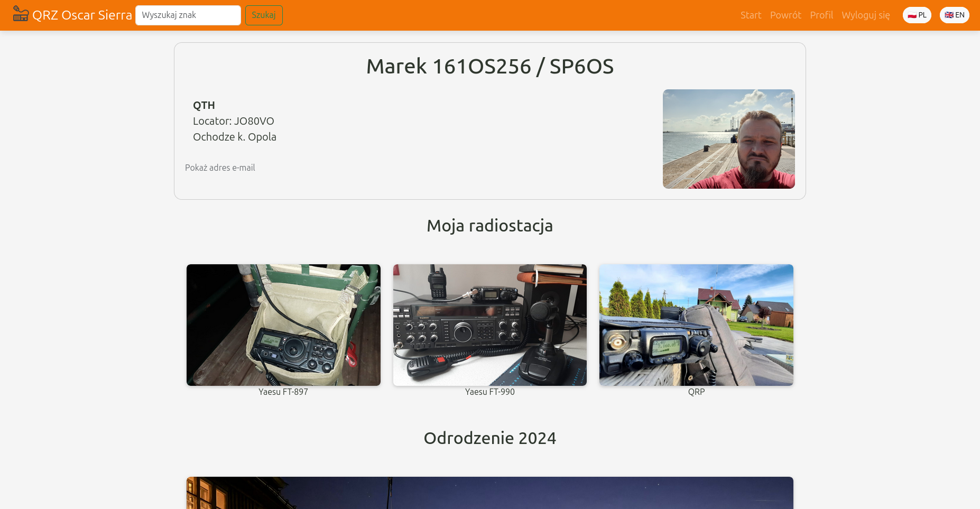Image resolution: width=980 pixels, height=509 pixels.
Task: Open the Yaesu FT-897 radio photo
Action: point(283,325)
